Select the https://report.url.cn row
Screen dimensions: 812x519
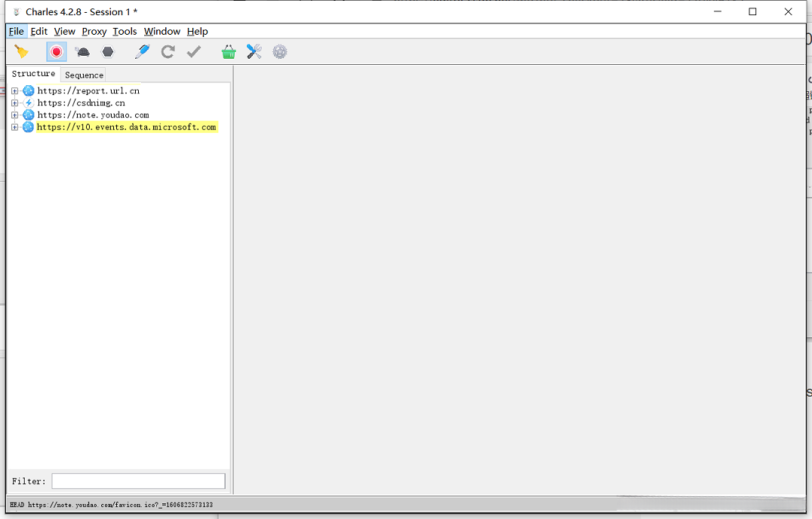pos(88,91)
